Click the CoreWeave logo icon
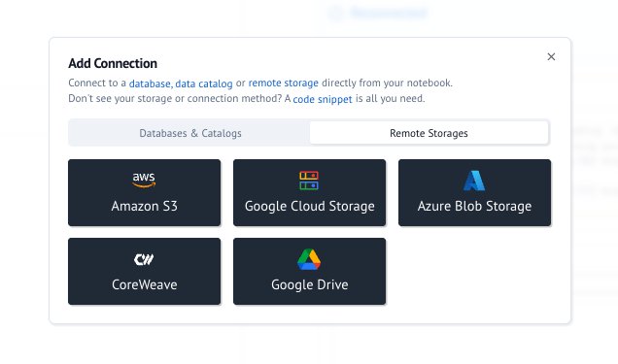 click(x=144, y=259)
